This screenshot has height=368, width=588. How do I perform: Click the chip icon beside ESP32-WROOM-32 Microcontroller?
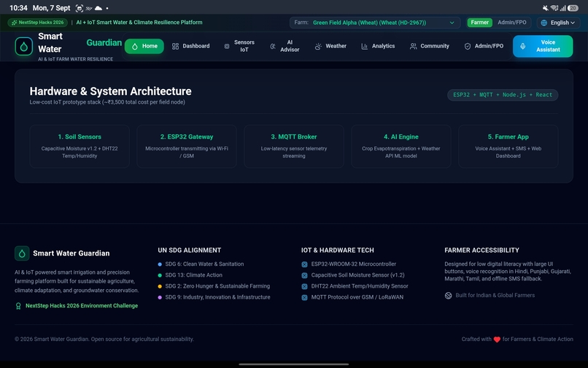click(x=304, y=264)
